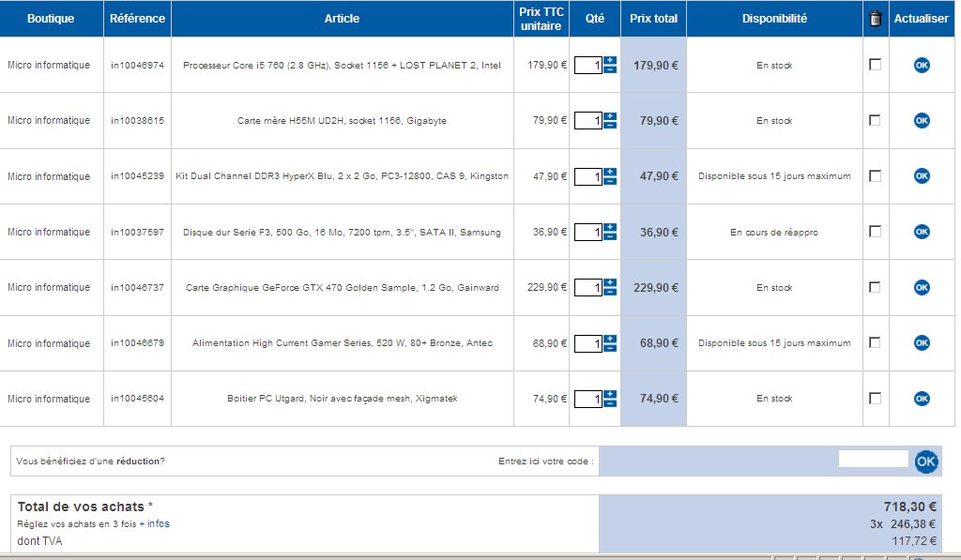Click quantity field for Samsung Disque dur

pos(588,233)
